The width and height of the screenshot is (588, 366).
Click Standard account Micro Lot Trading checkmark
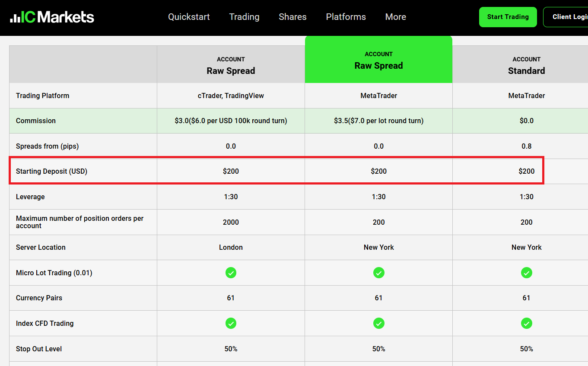[x=526, y=273]
